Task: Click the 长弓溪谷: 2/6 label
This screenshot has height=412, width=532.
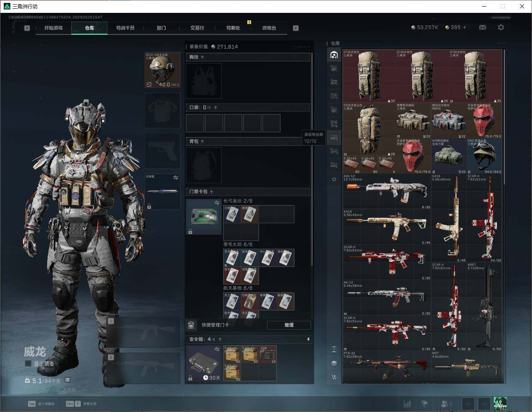Action: 238,201
